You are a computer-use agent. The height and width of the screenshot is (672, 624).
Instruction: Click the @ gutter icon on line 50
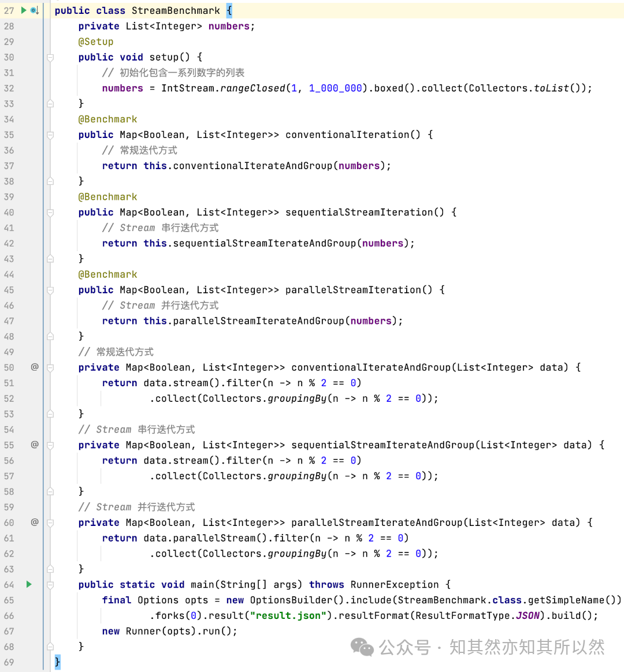click(35, 367)
